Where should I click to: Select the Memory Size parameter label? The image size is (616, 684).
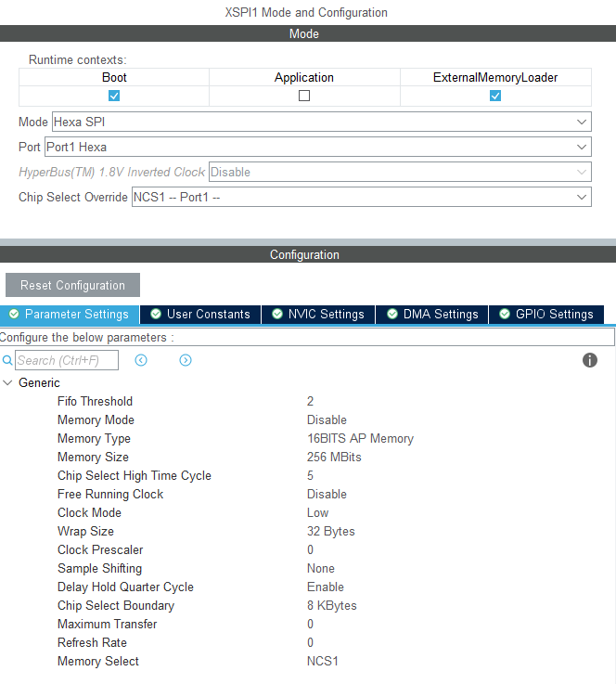click(94, 458)
